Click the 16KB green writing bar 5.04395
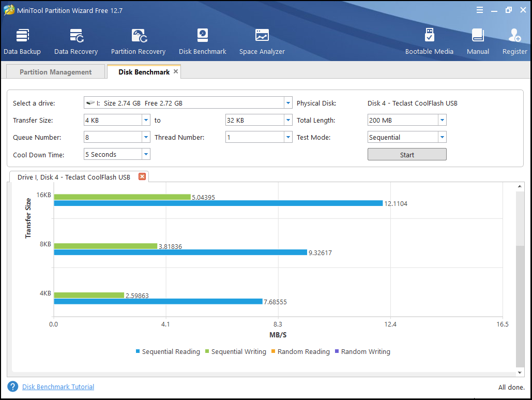This screenshot has width=532, height=400. click(x=122, y=197)
